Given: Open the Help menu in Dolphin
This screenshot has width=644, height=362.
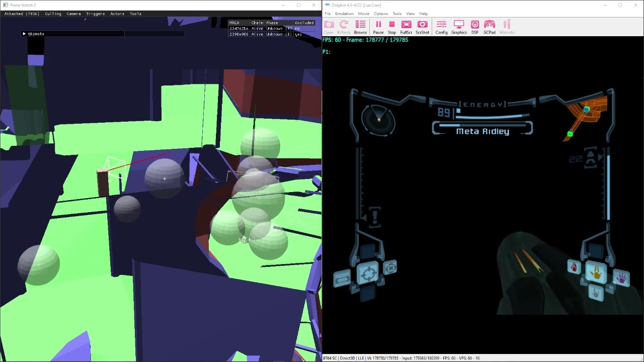Looking at the screenshot, I should tap(424, 14).
